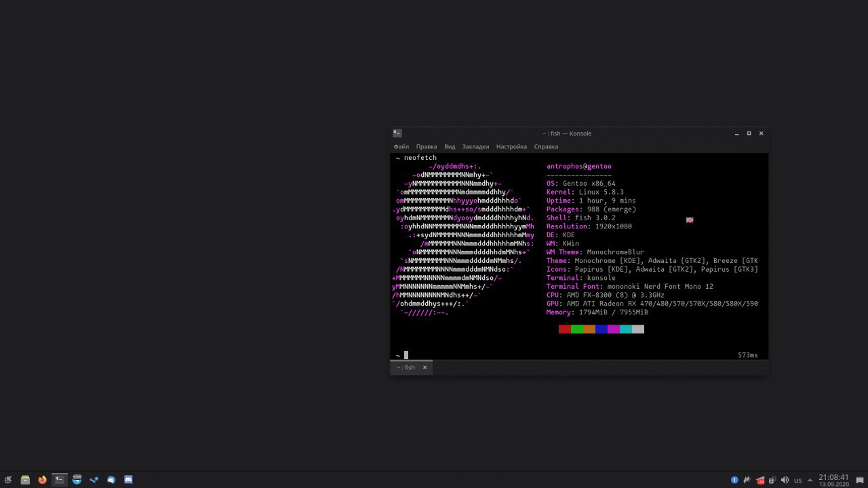Click the 'Kernel: Linux 5.8.3' line
This screenshot has height=488, width=868.
(x=585, y=192)
